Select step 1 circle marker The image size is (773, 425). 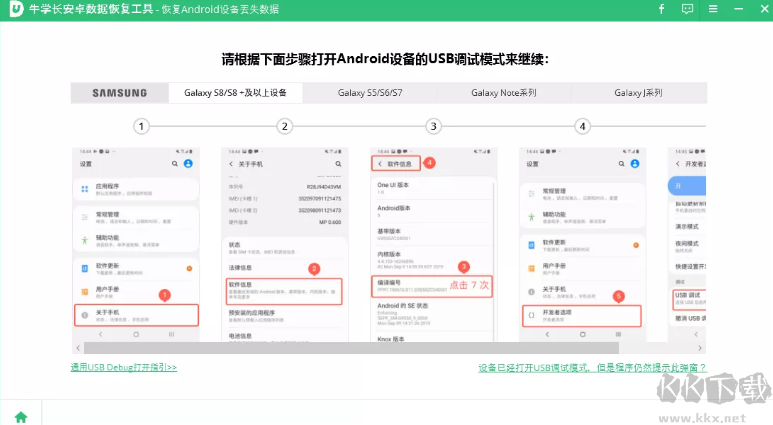pyautogui.click(x=141, y=127)
